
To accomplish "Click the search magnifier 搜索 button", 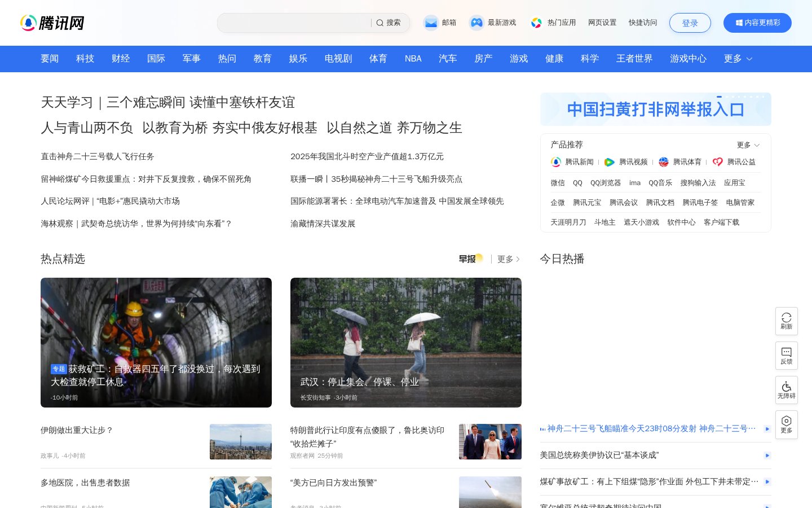I will coord(389,23).
